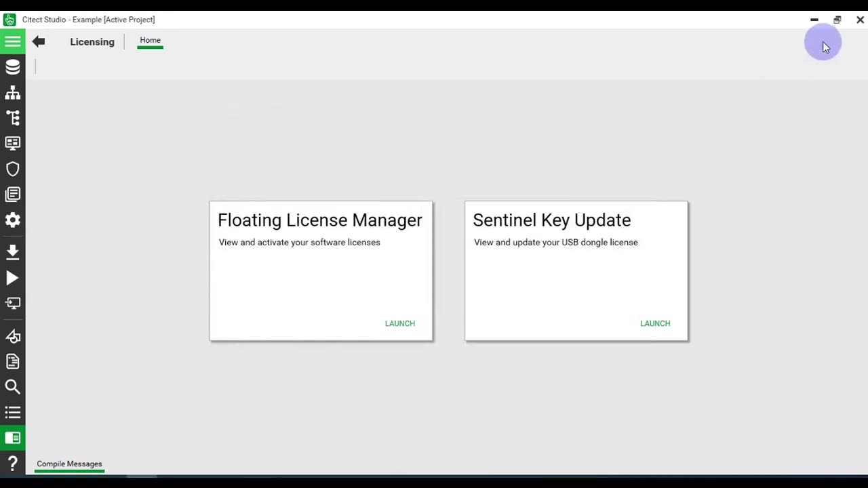
Task: Launch the Floating License Manager
Action: [x=400, y=323]
